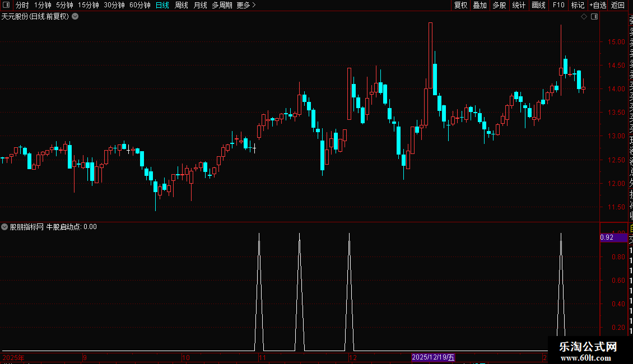Toggle the panel layout icon above chart
Screen dimensions: 633x364
pyautogui.click(x=594, y=17)
